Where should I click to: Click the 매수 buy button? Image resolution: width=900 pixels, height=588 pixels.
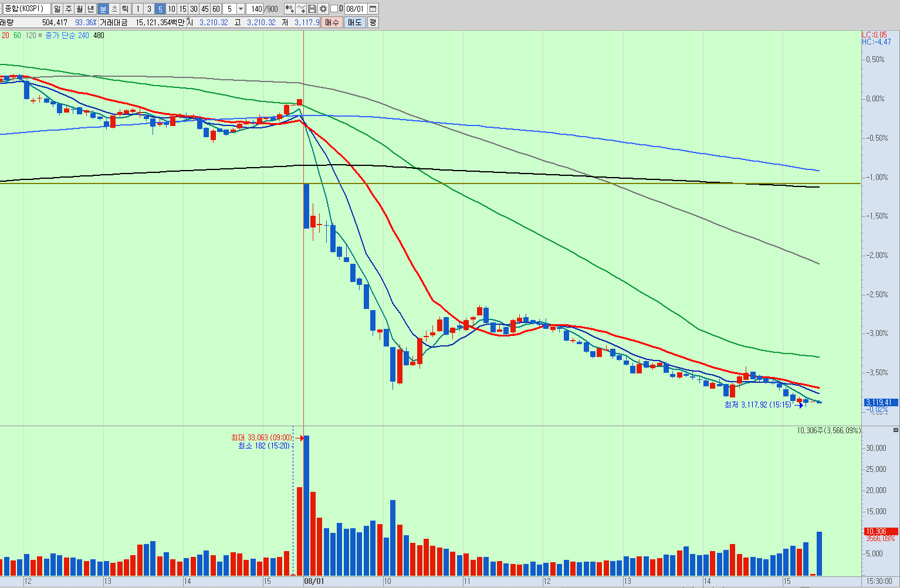[x=332, y=22]
